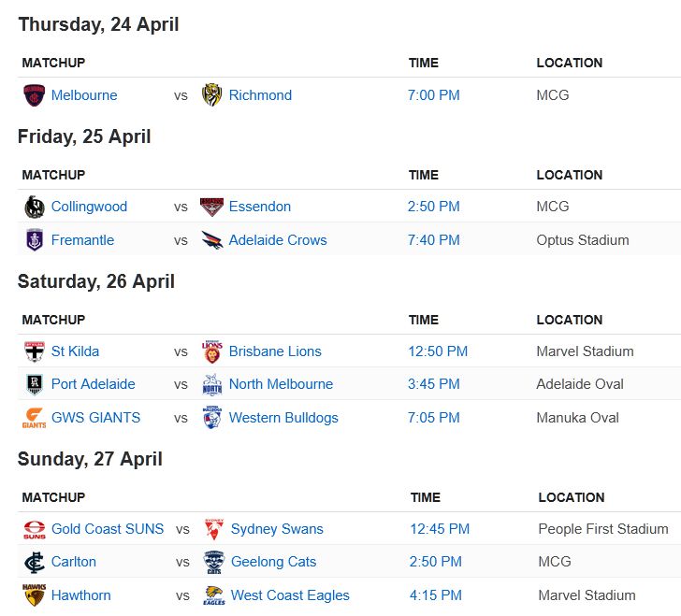
Task: Open the Gold Coast SUNS team link
Action: click(108, 529)
